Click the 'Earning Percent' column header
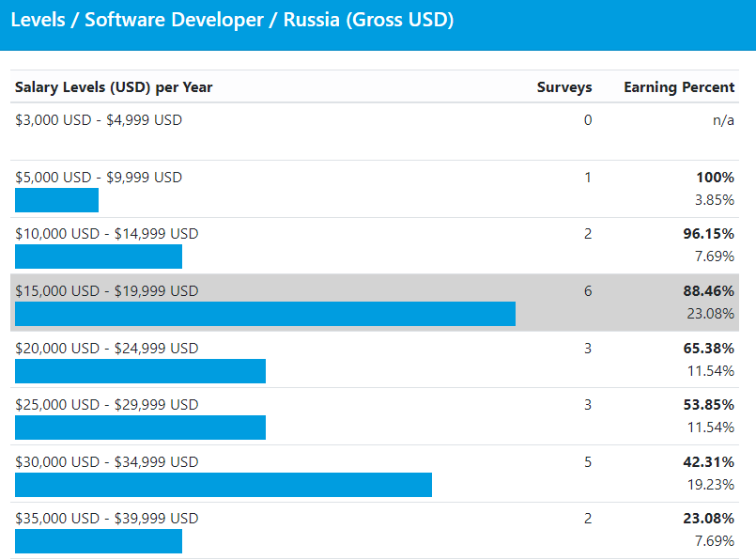The image size is (756, 560). (x=678, y=87)
